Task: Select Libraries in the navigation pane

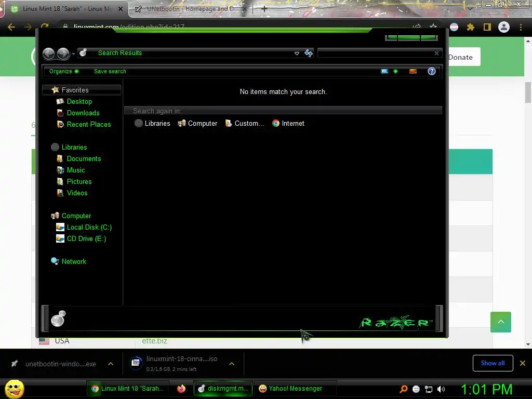Action: point(74,147)
